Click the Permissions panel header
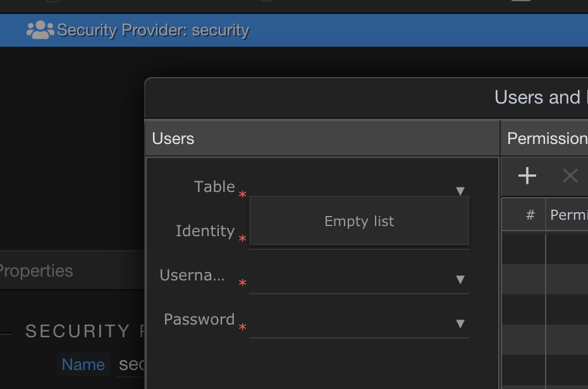588x389 pixels. click(547, 138)
